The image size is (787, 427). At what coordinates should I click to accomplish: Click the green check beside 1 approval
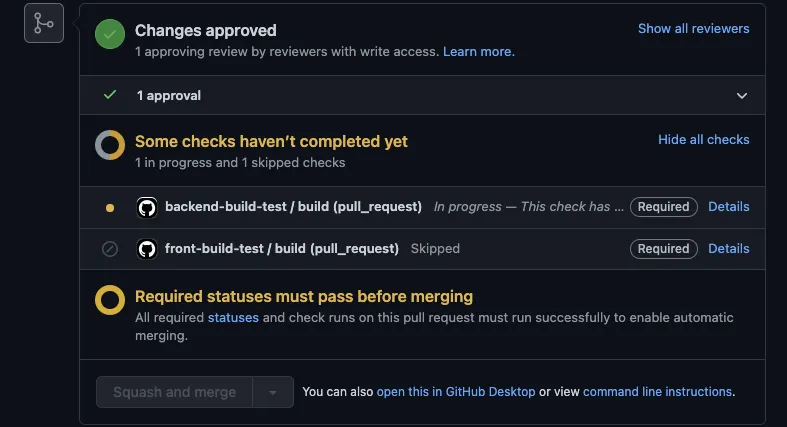click(x=110, y=95)
